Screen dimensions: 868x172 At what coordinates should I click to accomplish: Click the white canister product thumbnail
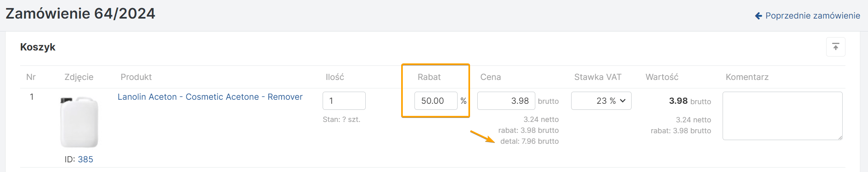(79, 122)
